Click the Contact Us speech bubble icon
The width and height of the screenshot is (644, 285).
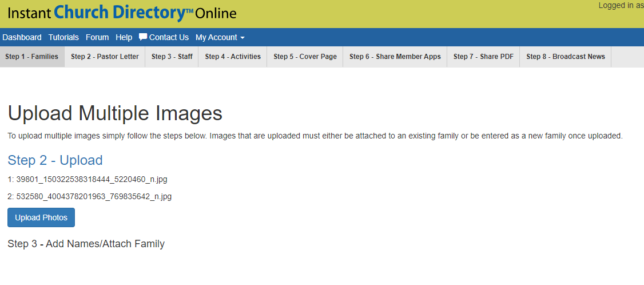tap(143, 37)
